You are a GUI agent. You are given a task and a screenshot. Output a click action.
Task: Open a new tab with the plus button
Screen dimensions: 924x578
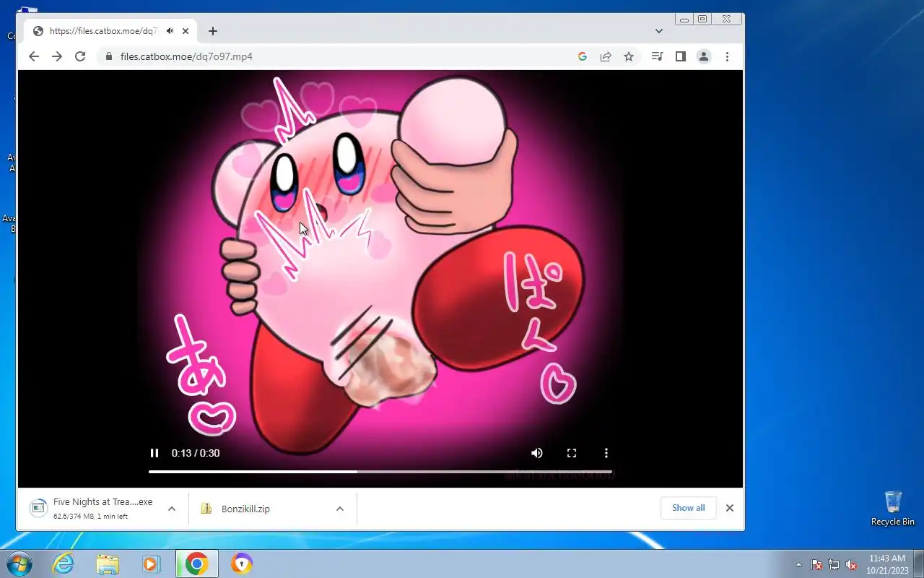(x=212, y=31)
